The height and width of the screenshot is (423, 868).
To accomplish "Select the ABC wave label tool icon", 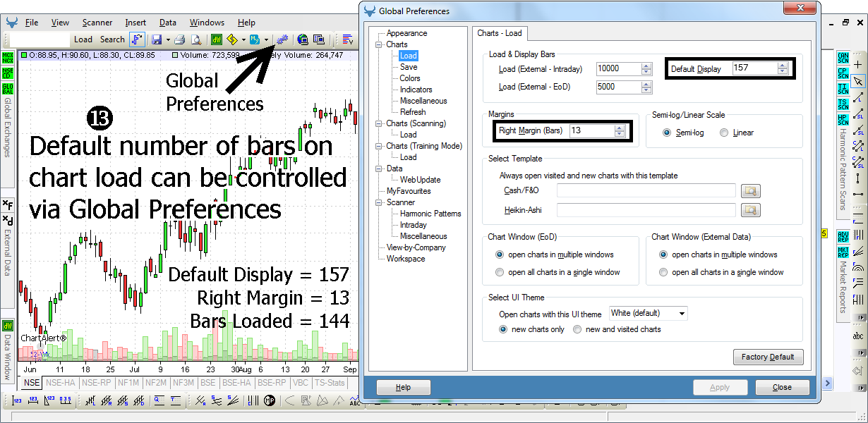I will [354, 400].
